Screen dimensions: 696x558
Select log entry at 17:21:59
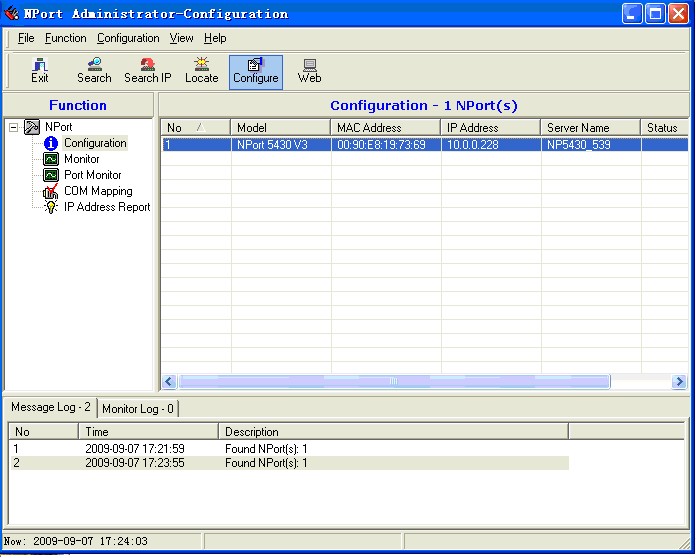tap(289, 449)
